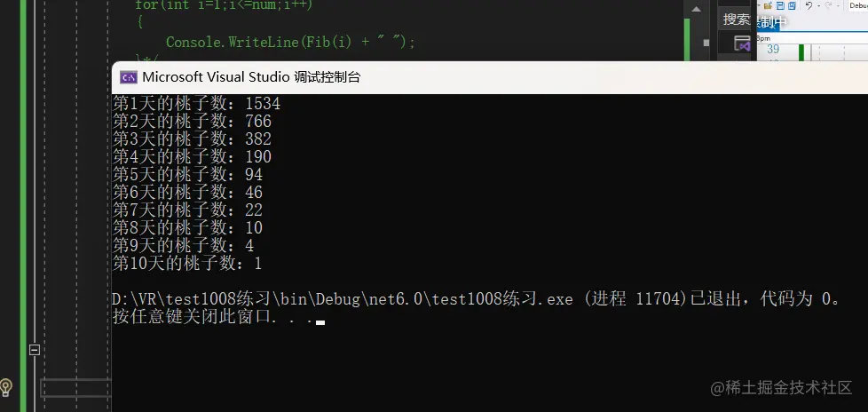Viewport: 868px width, 412px height.
Task: Open the Undo history dropdown arrow
Action: [x=818, y=6]
